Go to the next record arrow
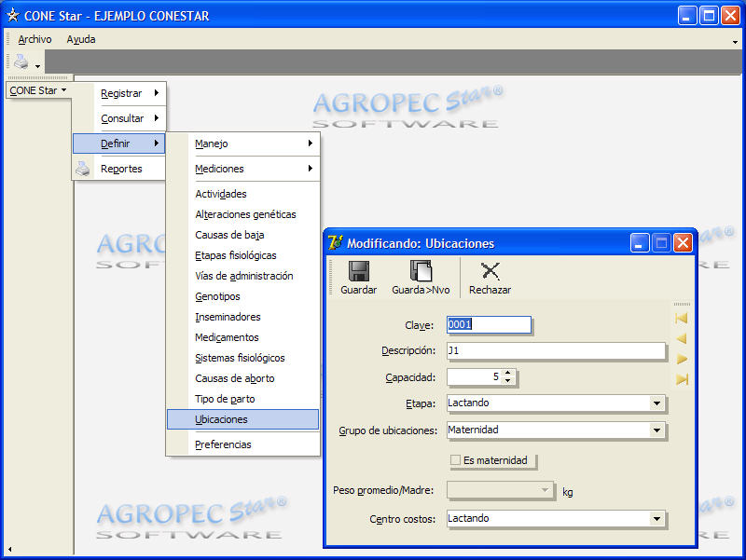This screenshot has width=746, height=560. (x=682, y=359)
